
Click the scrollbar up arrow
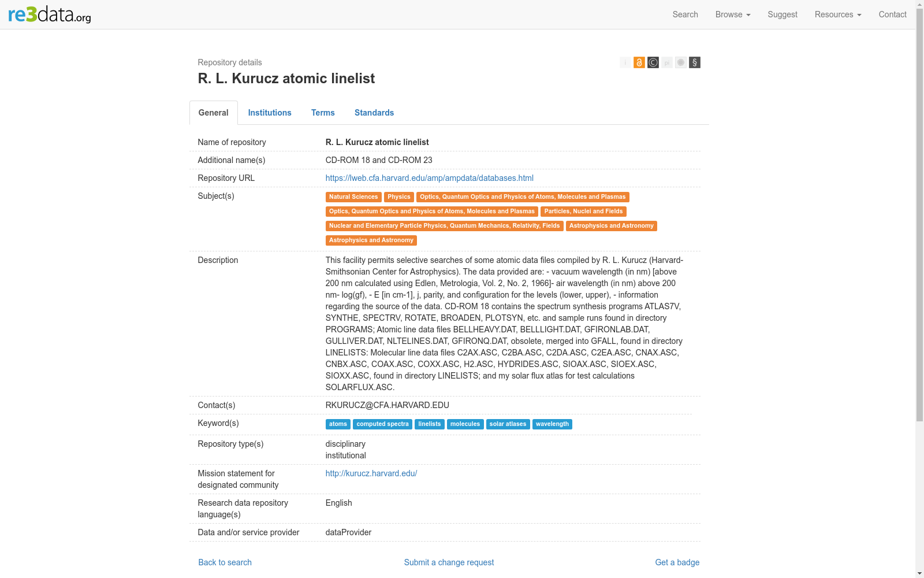(x=919, y=4)
